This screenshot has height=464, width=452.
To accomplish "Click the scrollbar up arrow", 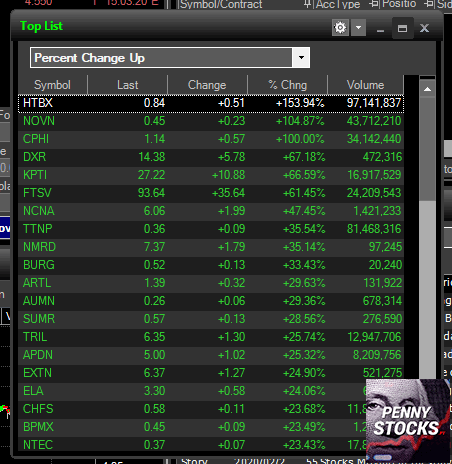I will pyautogui.click(x=427, y=89).
